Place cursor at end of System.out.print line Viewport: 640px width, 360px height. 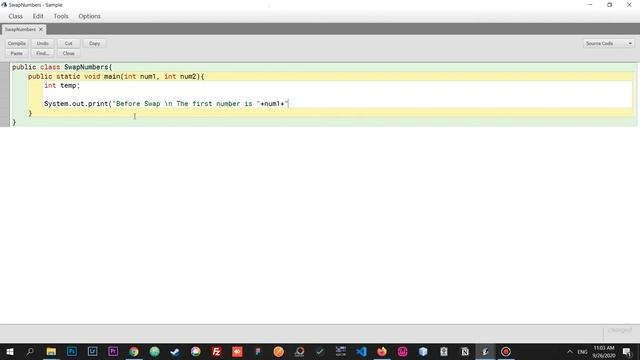pos(289,104)
